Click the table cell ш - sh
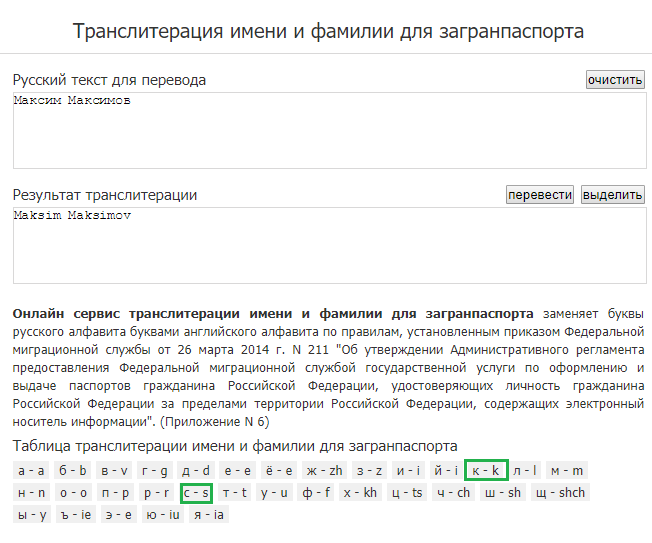The height and width of the screenshot is (543, 652). point(503,493)
